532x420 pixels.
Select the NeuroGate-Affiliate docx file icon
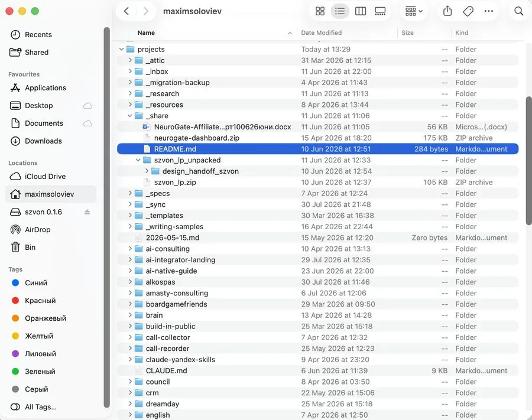point(146,127)
